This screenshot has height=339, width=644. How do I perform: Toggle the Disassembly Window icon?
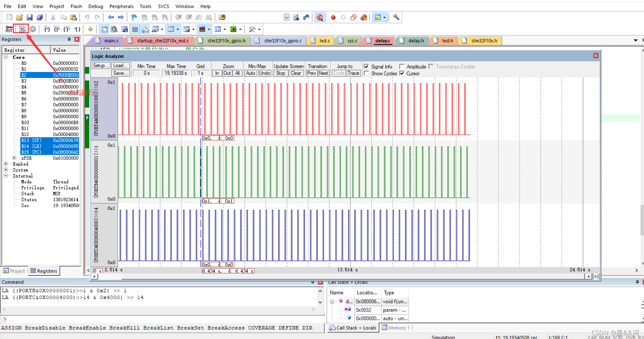[114, 29]
